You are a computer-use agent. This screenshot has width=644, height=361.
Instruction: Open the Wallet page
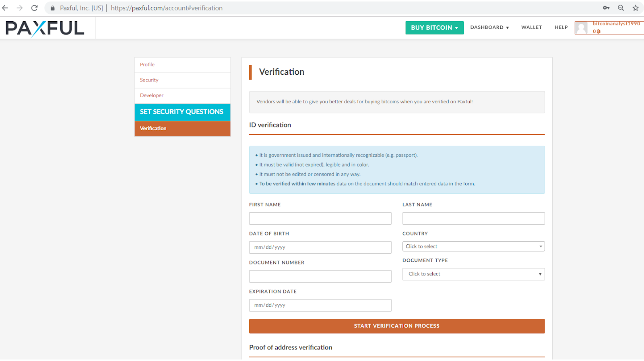point(532,27)
